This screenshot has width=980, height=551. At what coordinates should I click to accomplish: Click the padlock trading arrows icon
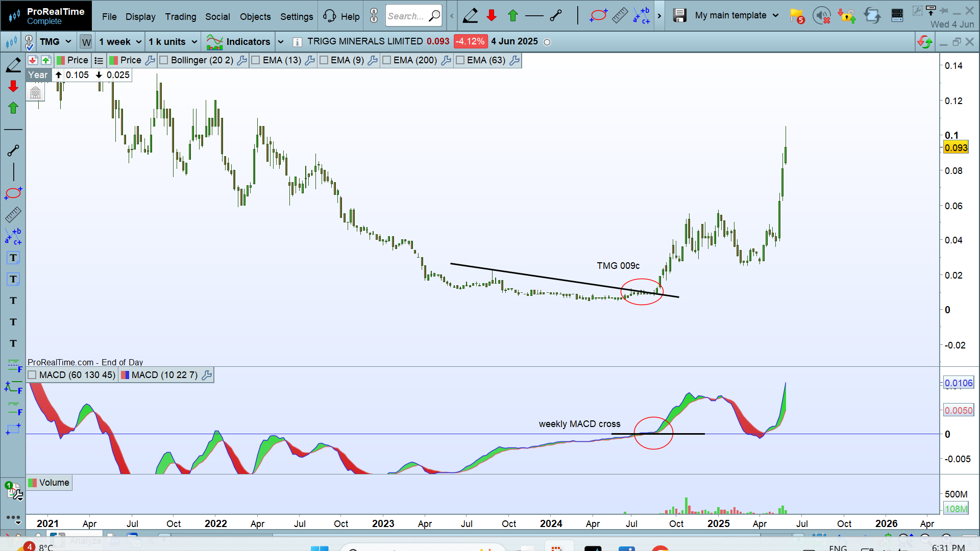pyautogui.click(x=847, y=16)
